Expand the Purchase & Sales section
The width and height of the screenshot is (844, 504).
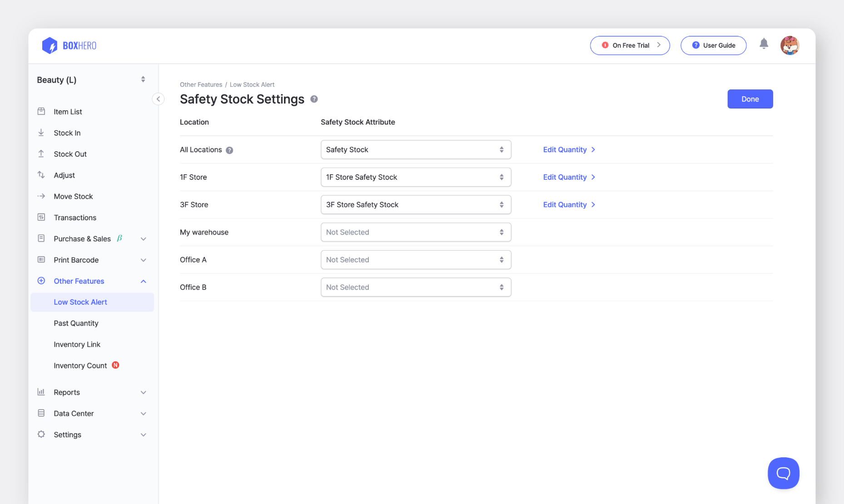click(x=144, y=238)
